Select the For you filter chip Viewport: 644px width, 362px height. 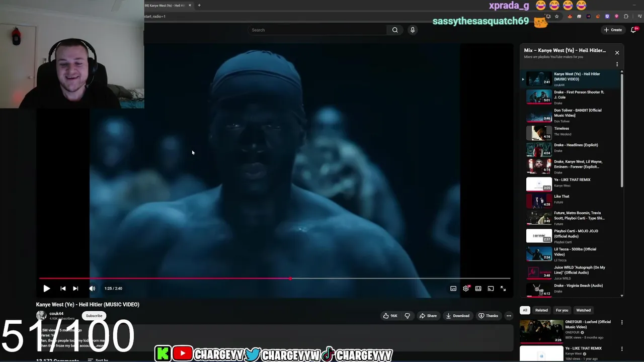[x=562, y=310]
